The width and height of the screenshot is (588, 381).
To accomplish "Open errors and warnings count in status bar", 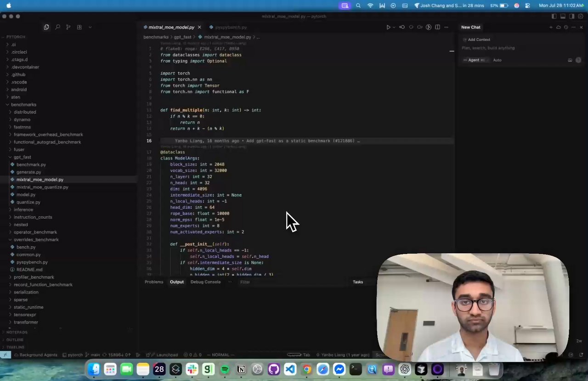I will coord(192,355).
